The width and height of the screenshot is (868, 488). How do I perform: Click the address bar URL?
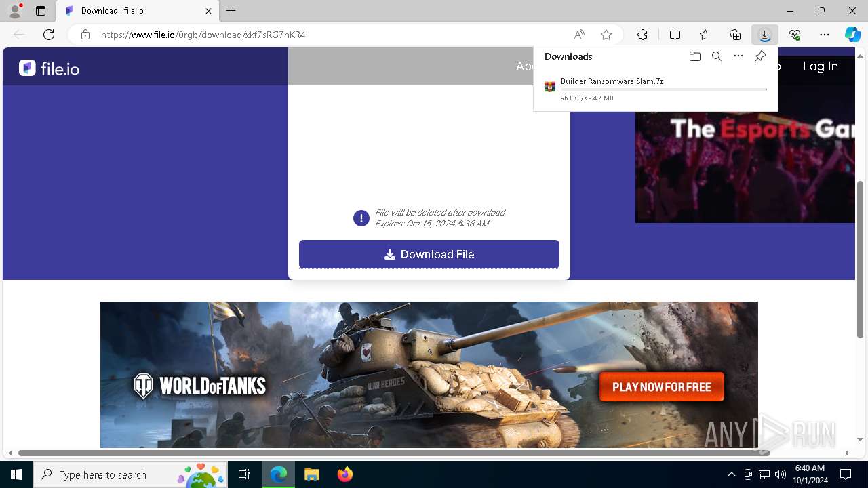(x=203, y=35)
